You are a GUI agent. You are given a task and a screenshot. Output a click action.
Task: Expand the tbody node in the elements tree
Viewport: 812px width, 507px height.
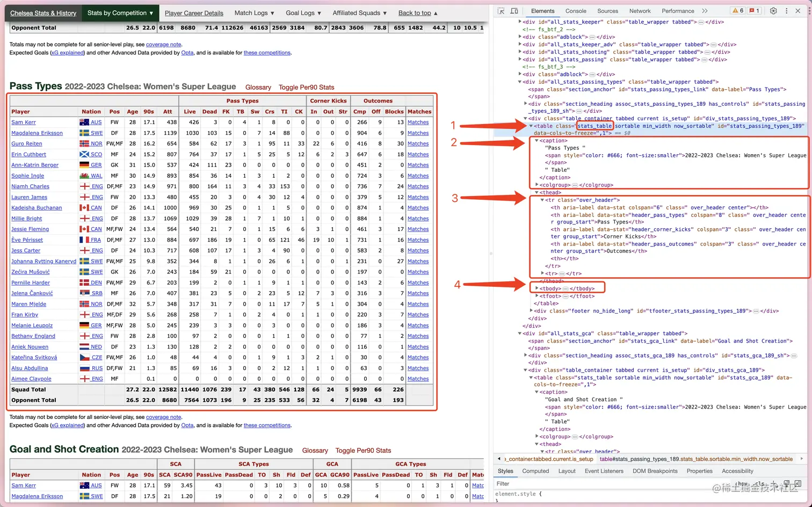536,288
